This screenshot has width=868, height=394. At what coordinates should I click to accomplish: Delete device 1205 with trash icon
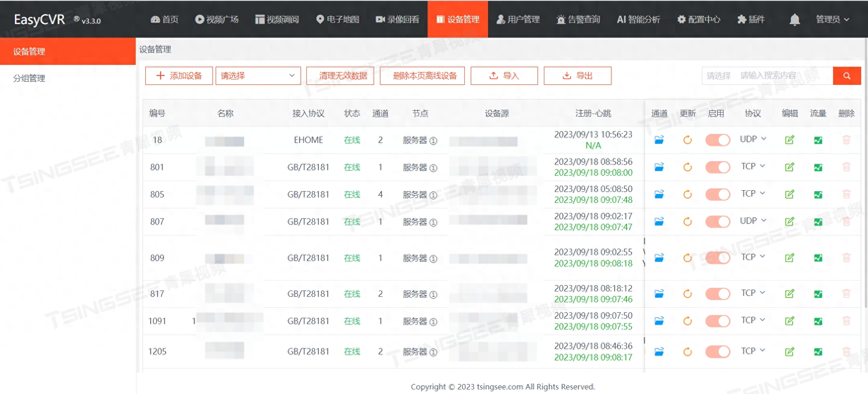point(846,351)
